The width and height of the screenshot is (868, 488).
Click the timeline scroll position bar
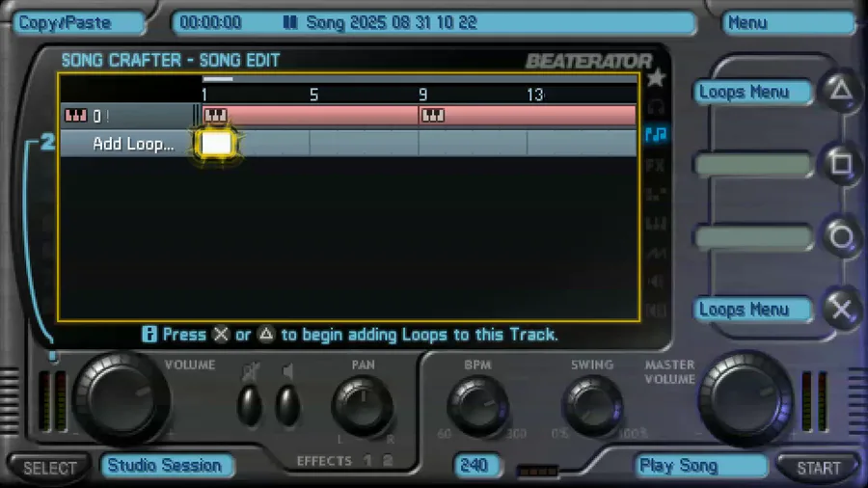[x=218, y=79]
